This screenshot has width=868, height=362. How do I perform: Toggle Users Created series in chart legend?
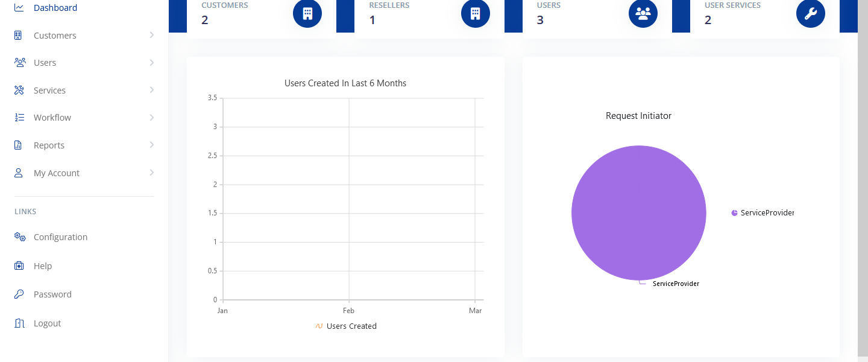(x=346, y=326)
